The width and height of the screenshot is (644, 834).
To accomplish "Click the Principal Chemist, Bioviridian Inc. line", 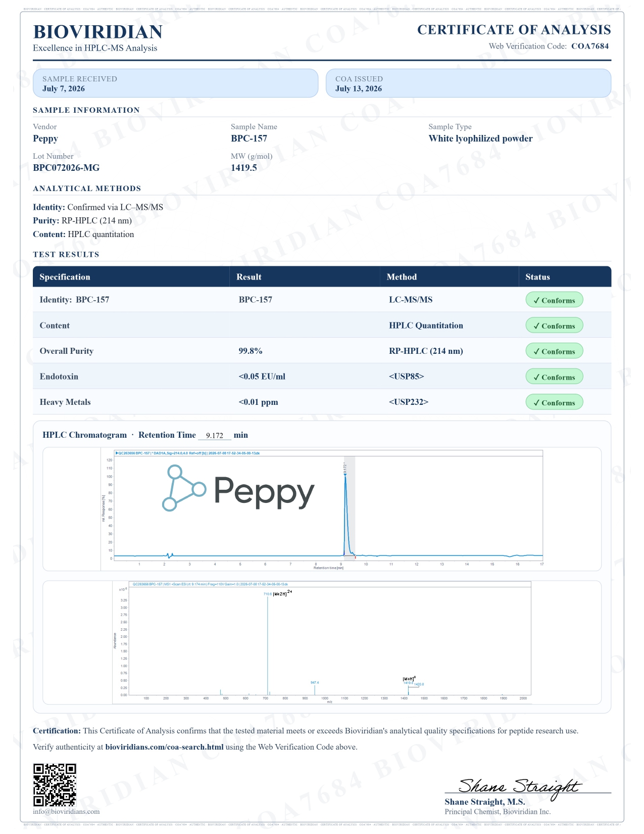I will coord(498,812).
